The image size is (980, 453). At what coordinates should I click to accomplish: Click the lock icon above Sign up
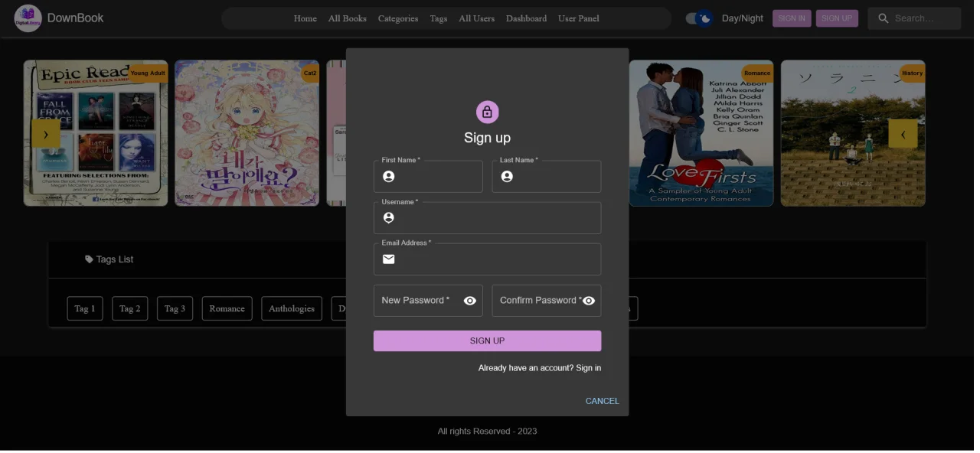pyautogui.click(x=488, y=112)
